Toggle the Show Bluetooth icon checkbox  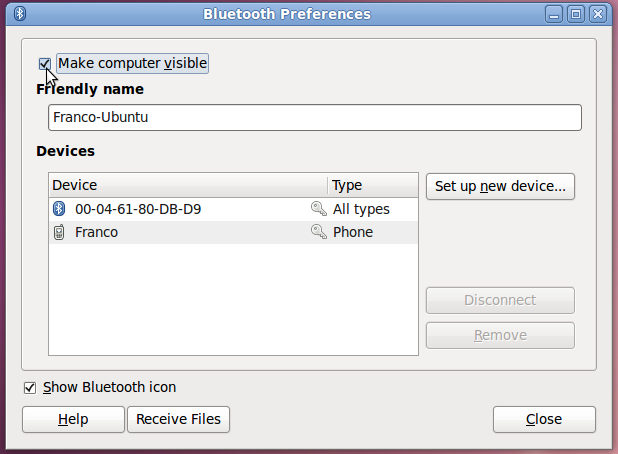[30, 387]
